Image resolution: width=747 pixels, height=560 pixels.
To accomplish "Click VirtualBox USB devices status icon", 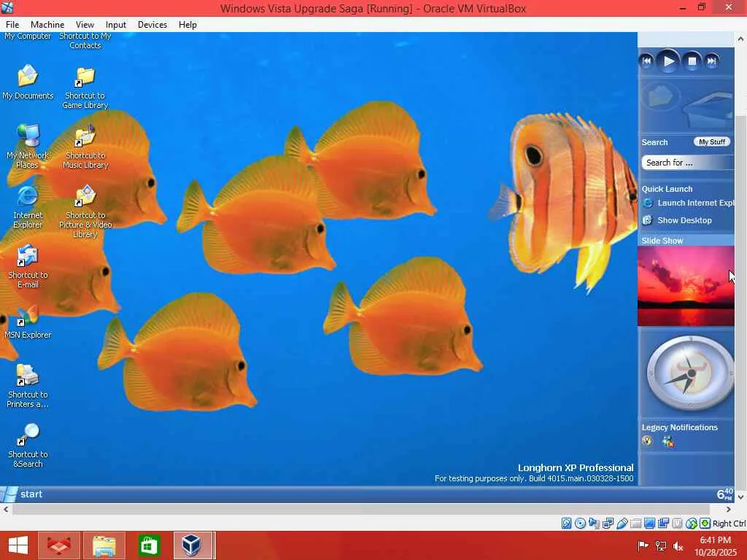I will tap(622, 524).
